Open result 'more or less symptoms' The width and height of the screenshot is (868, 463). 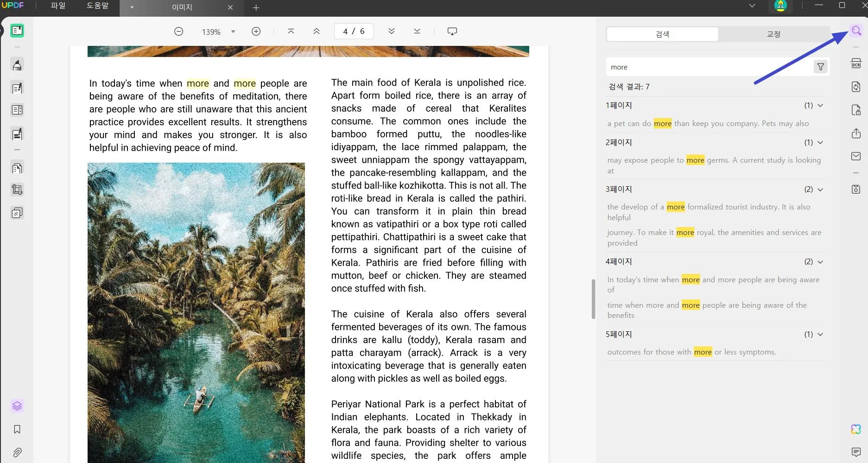tap(691, 352)
